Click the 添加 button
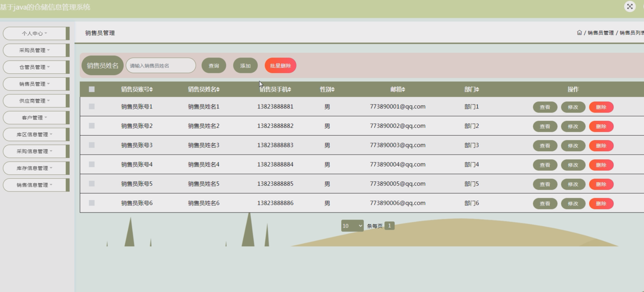 (x=246, y=66)
